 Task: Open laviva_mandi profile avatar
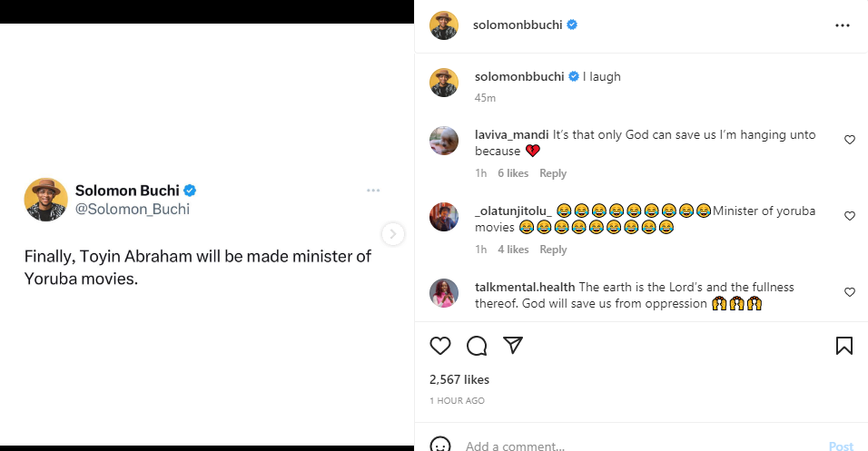[444, 141]
